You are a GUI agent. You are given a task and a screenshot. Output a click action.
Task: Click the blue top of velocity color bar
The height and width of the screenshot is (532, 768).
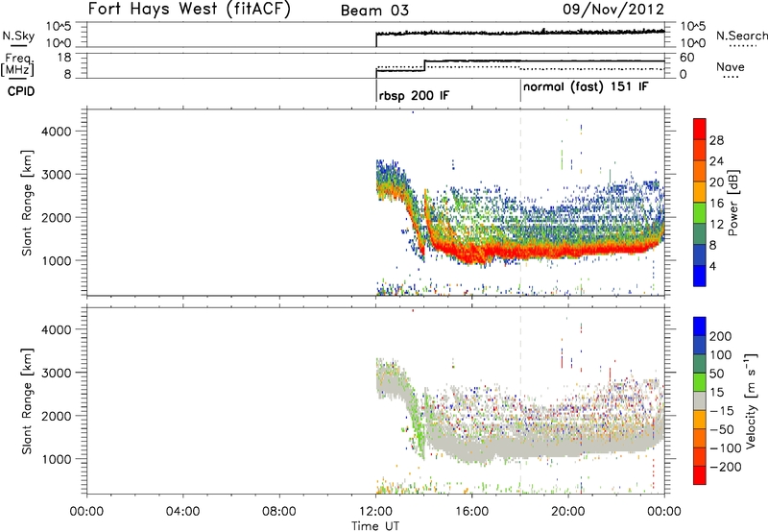coord(700,326)
